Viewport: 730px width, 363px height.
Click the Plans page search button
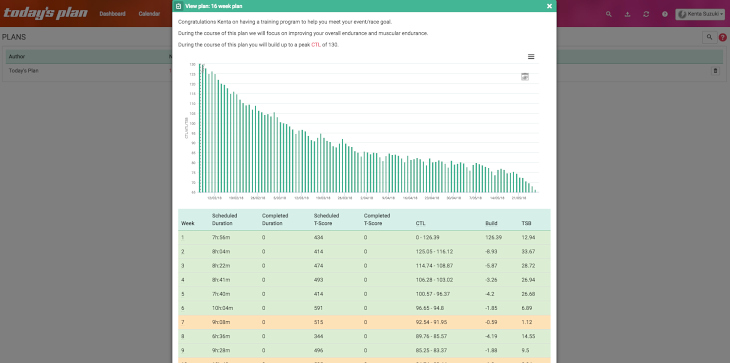709,37
